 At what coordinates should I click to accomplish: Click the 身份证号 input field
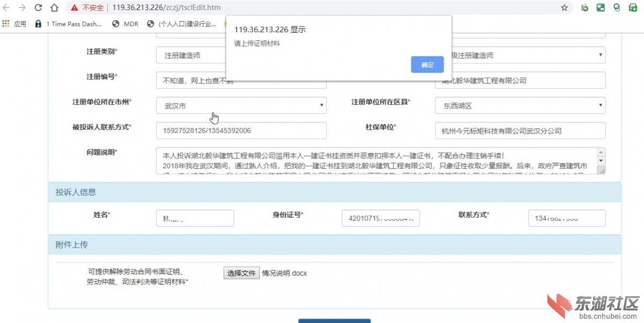pos(380,218)
